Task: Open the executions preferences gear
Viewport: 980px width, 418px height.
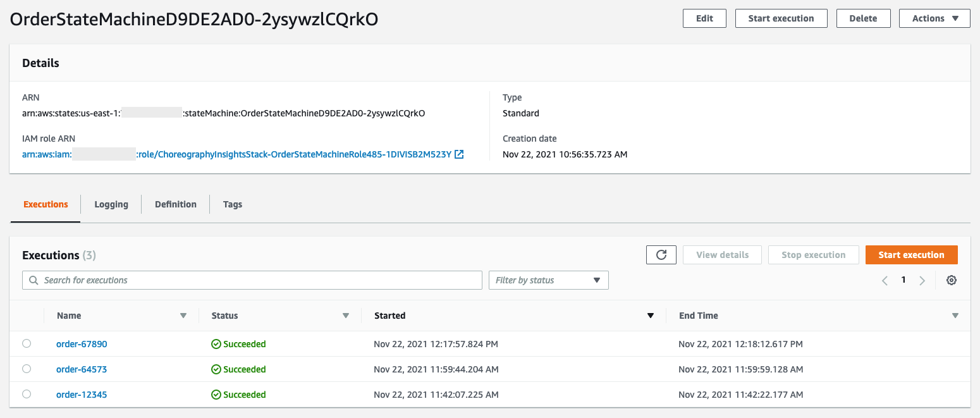Action: (x=952, y=280)
